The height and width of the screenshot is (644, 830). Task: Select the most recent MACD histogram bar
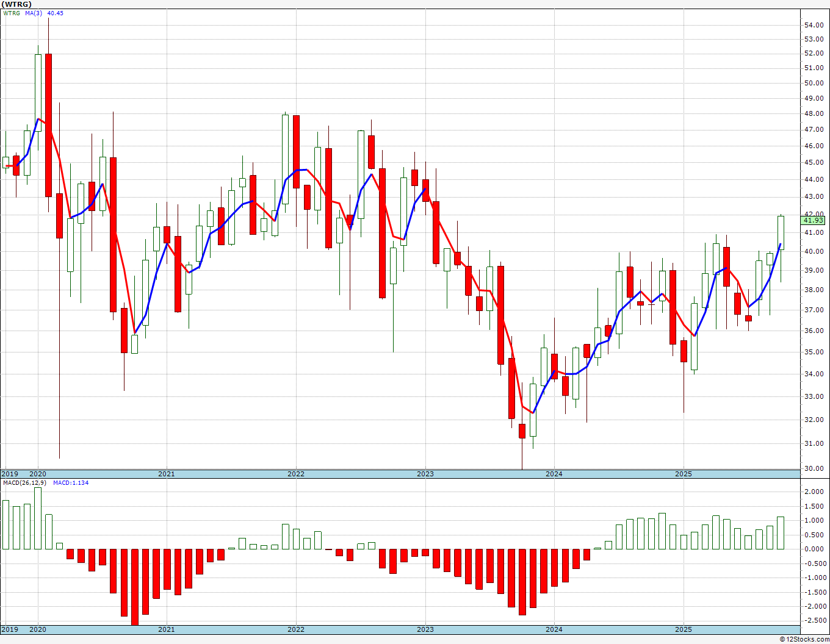click(781, 533)
